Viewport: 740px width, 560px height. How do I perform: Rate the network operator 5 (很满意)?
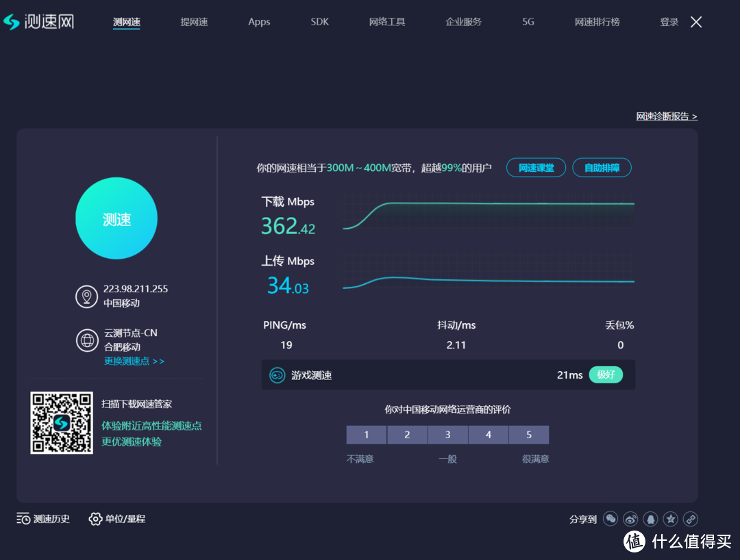tap(528, 435)
